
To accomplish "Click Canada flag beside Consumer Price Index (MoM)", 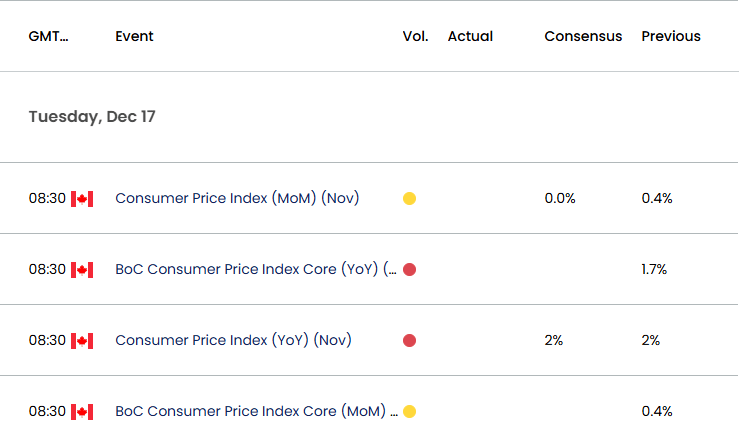I will click(x=82, y=199).
